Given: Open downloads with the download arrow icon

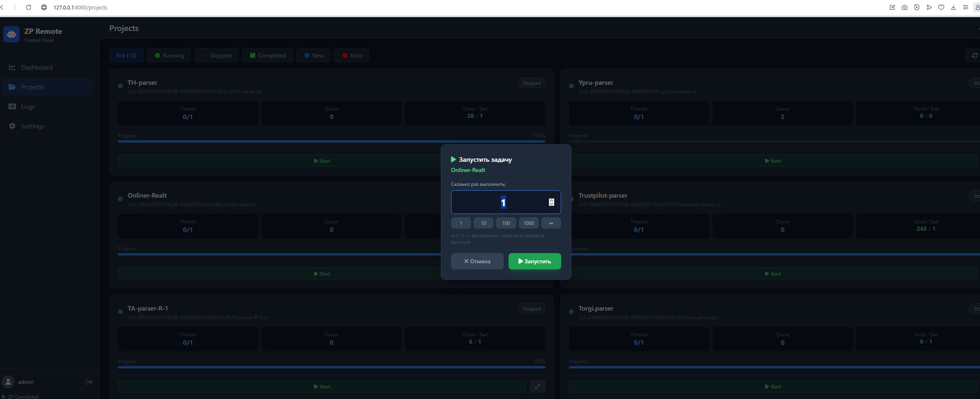Looking at the screenshot, I should point(953,7).
